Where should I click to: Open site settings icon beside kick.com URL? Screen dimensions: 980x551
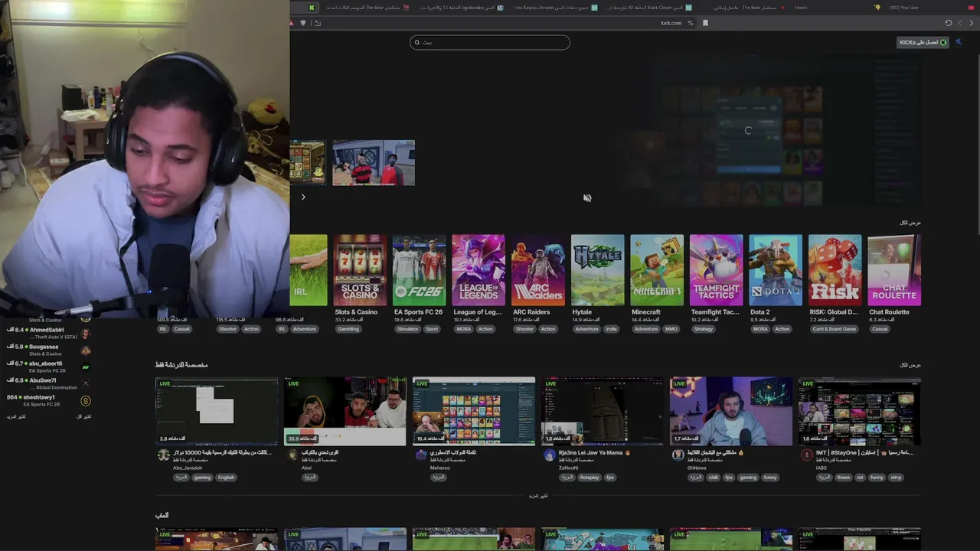coord(690,23)
